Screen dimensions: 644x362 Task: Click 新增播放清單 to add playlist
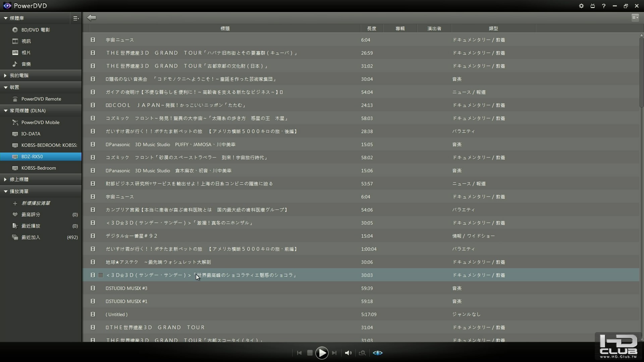[36, 203]
